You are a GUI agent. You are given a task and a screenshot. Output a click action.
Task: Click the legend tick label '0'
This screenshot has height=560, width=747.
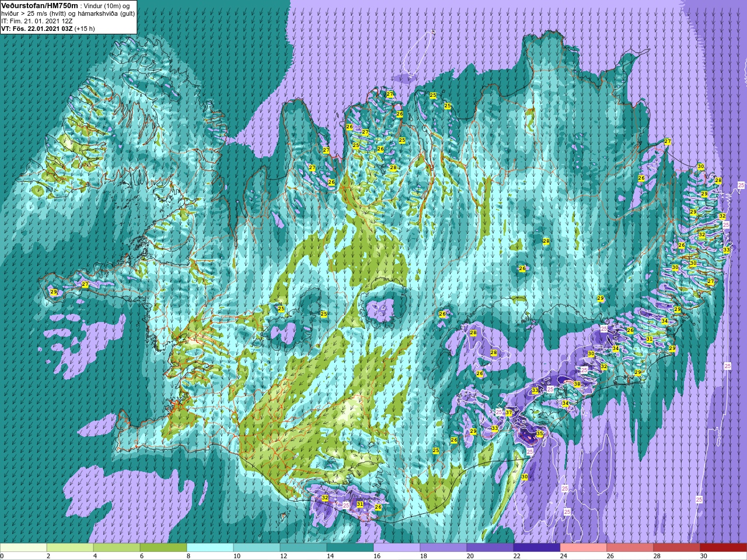coord(2,556)
